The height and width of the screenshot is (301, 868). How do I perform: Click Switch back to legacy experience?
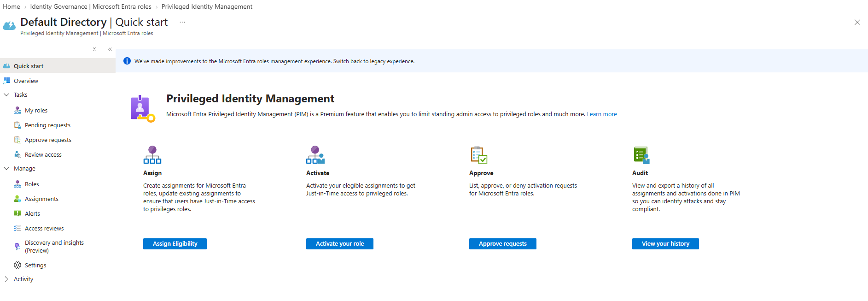[x=373, y=61]
